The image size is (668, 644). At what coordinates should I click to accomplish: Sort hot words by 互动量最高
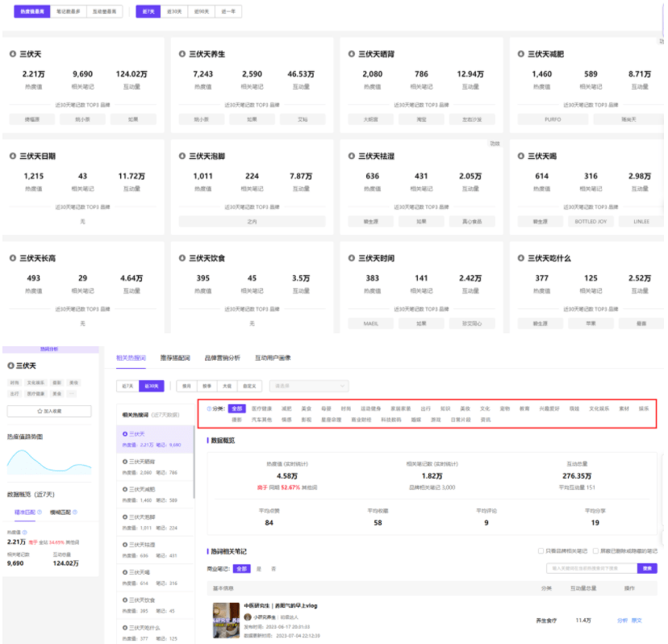(x=104, y=11)
